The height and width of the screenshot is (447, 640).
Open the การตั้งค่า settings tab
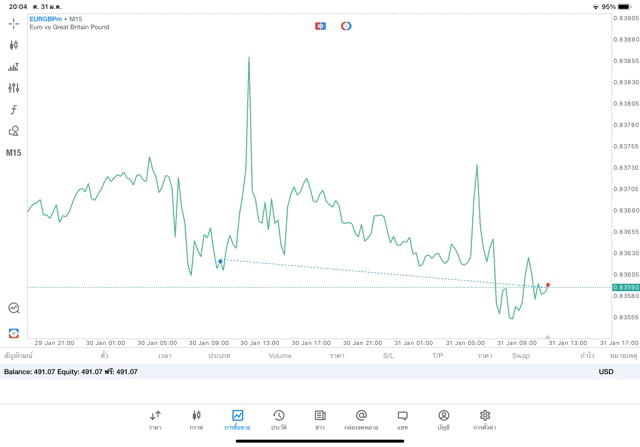coord(485,419)
